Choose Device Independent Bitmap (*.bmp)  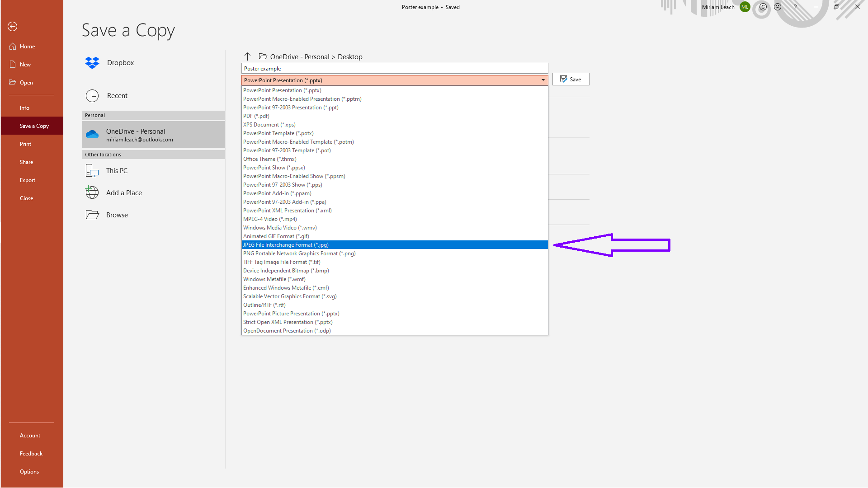[x=395, y=271]
